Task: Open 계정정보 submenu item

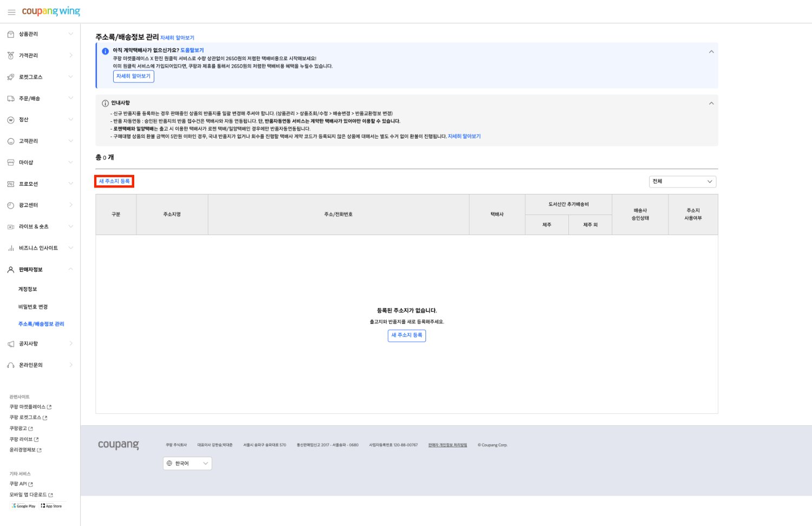Action: pos(28,289)
